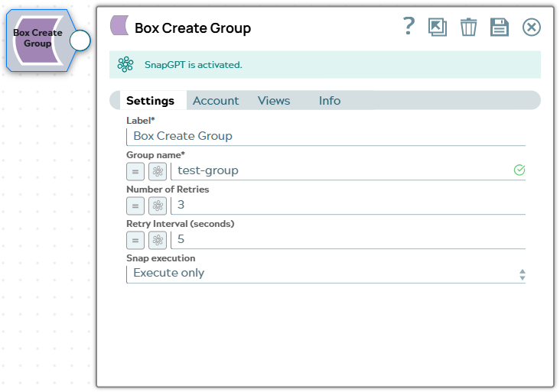Close the Box Create Group dialog
This screenshot has height=392, width=560.
[x=532, y=27]
